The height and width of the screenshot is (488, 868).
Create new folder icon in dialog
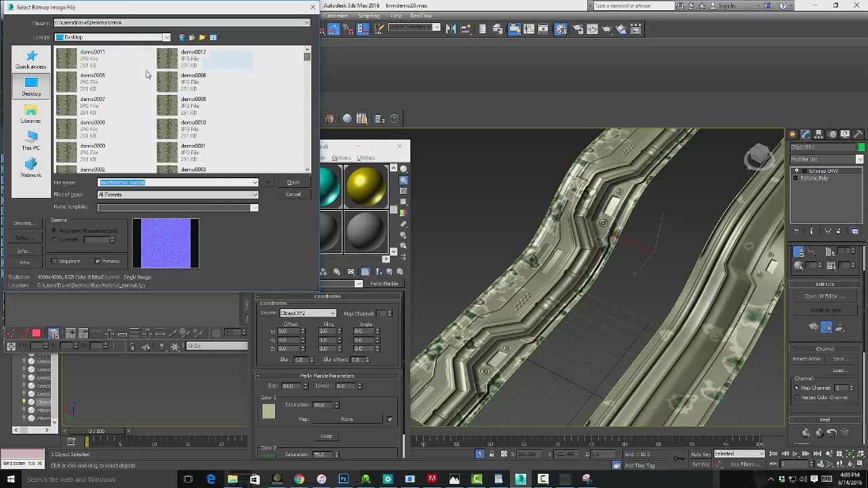coord(202,37)
